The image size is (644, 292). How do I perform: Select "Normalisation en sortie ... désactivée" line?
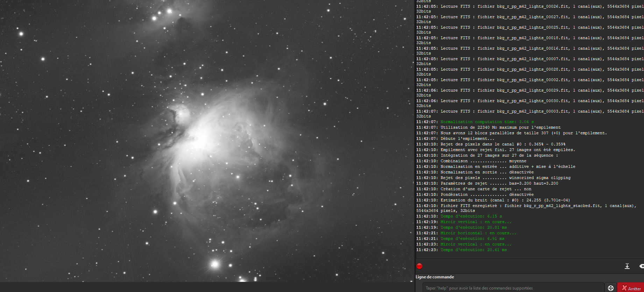point(475,172)
